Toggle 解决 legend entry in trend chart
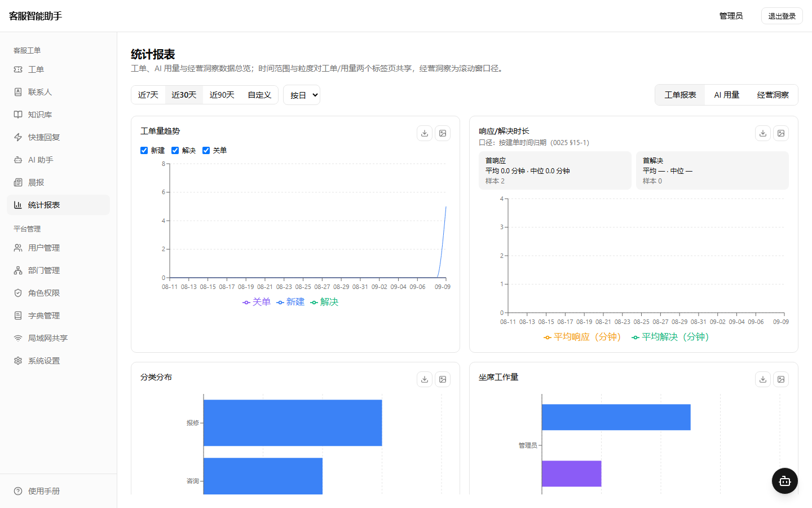The height and width of the screenshot is (508, 812). (x=324, y=302)
